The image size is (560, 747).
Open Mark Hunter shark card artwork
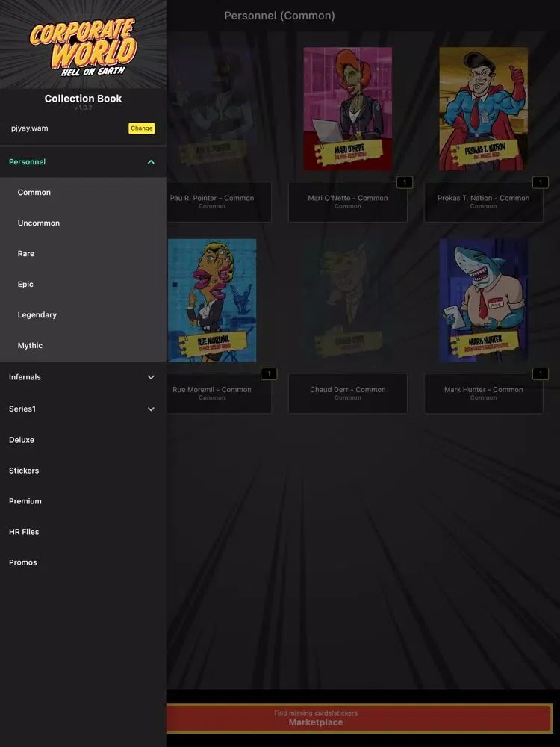(x=483, y=300)
